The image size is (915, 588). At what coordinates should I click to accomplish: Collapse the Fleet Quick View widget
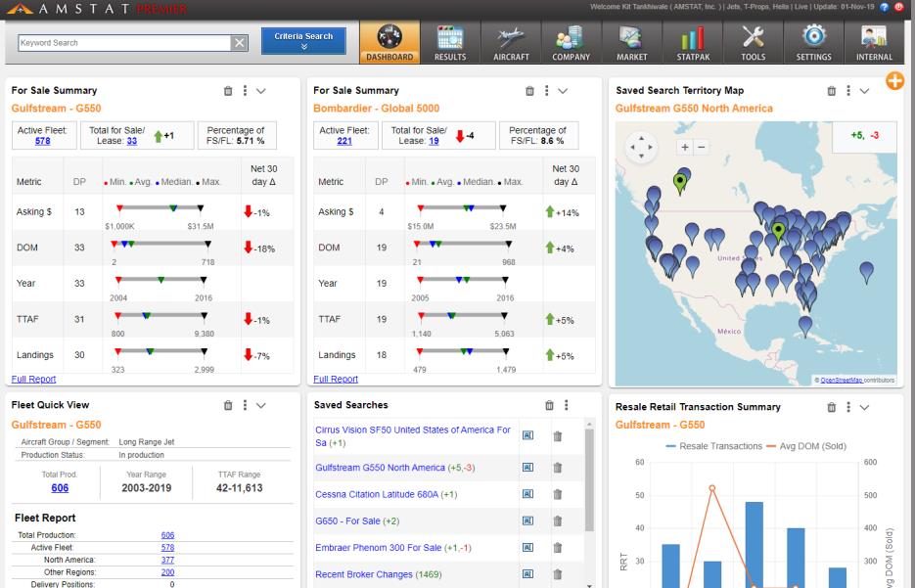[261, 405]
